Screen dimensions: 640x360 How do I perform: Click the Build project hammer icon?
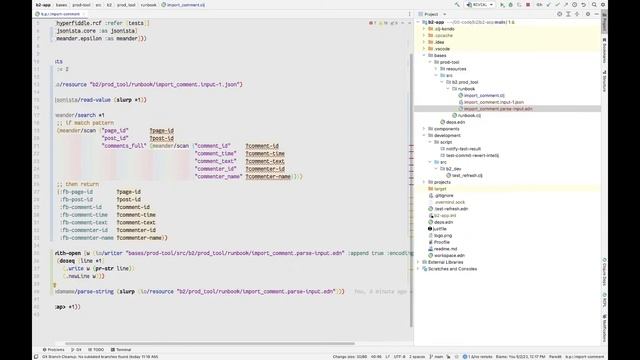coord(457,5)
